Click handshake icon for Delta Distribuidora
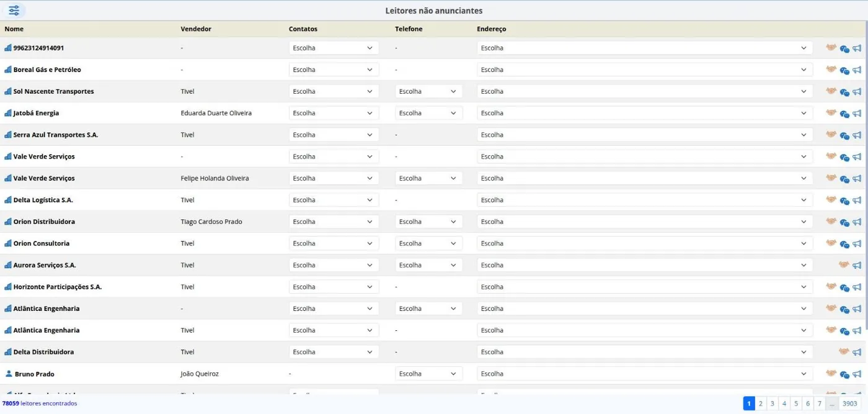Viewport: 868px width, 414px height. pyautogui.click(x=844, y=352)
